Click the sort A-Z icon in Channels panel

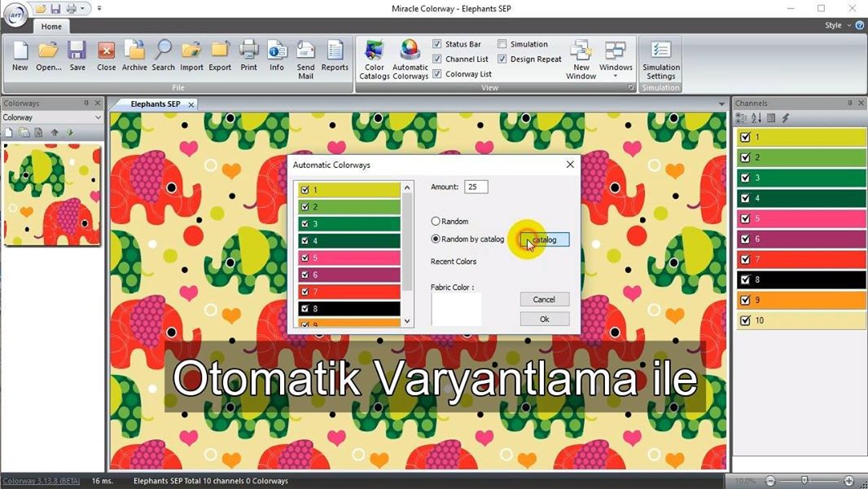756,118
